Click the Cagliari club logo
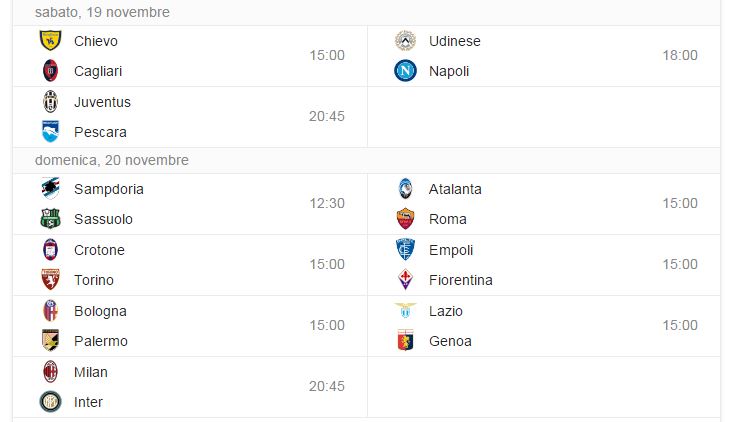The image size is (730, 422). 50,71
